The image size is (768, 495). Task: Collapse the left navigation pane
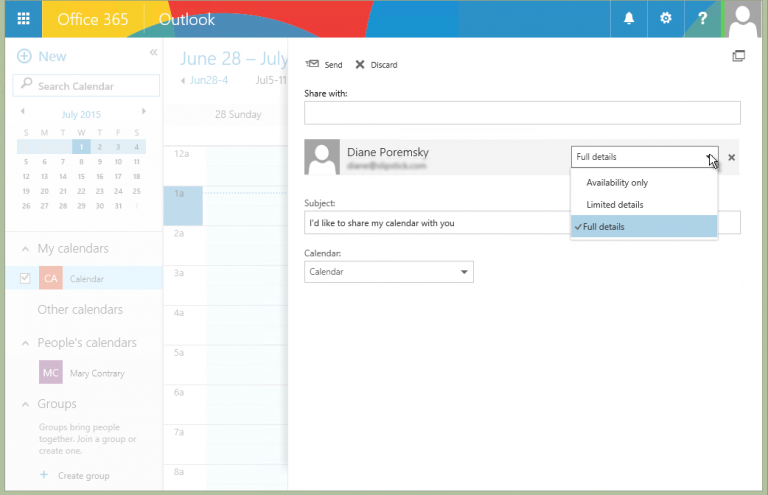point(153,52)
